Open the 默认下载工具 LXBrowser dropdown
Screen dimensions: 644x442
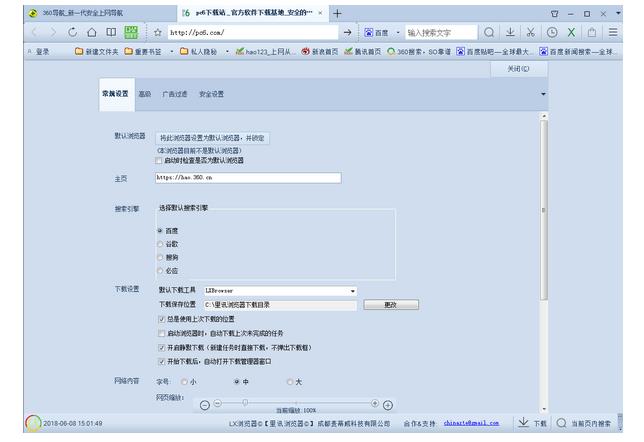[280, 291]
